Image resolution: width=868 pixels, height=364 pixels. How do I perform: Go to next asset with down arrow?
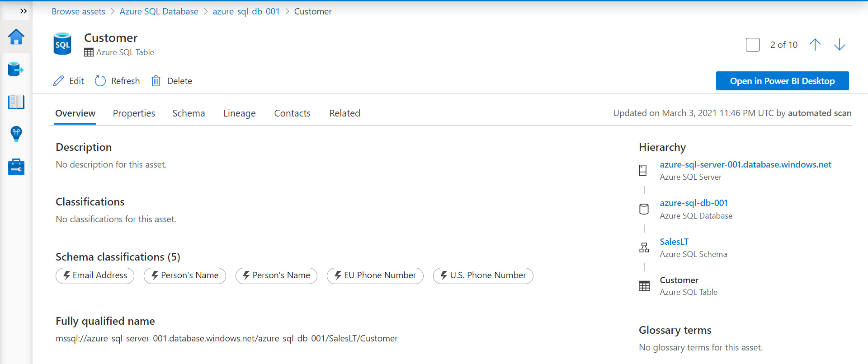pyautogui.click(x=839, y=45)
